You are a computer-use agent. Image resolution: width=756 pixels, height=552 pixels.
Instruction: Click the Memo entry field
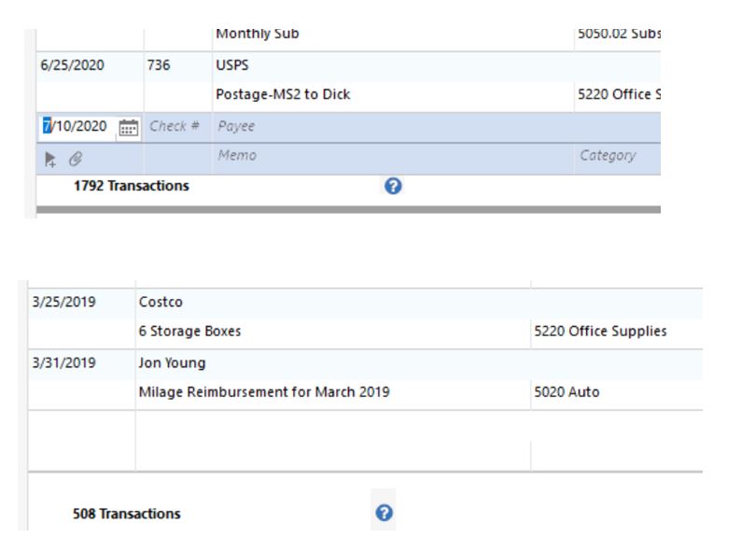point(392,156)
